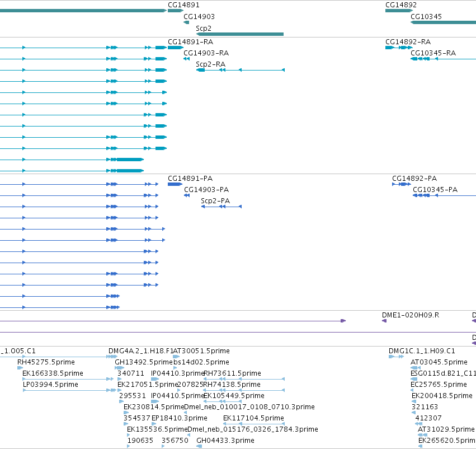Image resolution: width=476 pixels, height=449 pixels.
Task: Select the 340711 feature label
Action: [x=130, y=373]
